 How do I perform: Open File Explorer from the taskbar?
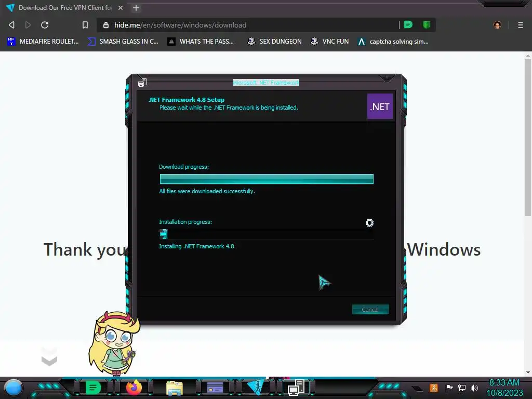(x=175, y=388)
